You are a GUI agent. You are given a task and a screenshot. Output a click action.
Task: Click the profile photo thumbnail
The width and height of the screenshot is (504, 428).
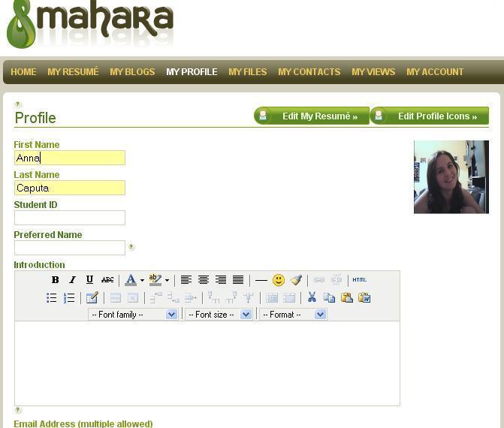tap(451, 177)
